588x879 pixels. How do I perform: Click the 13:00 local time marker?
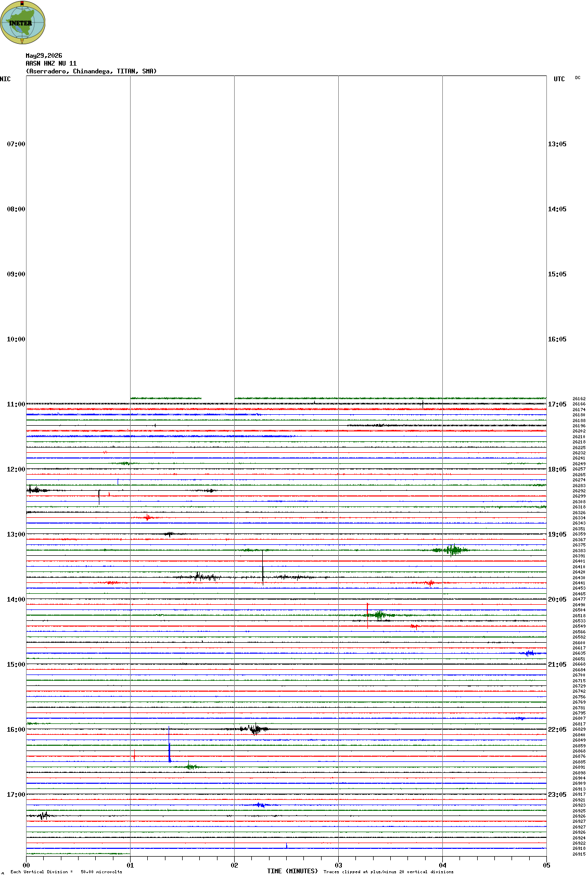16,534
